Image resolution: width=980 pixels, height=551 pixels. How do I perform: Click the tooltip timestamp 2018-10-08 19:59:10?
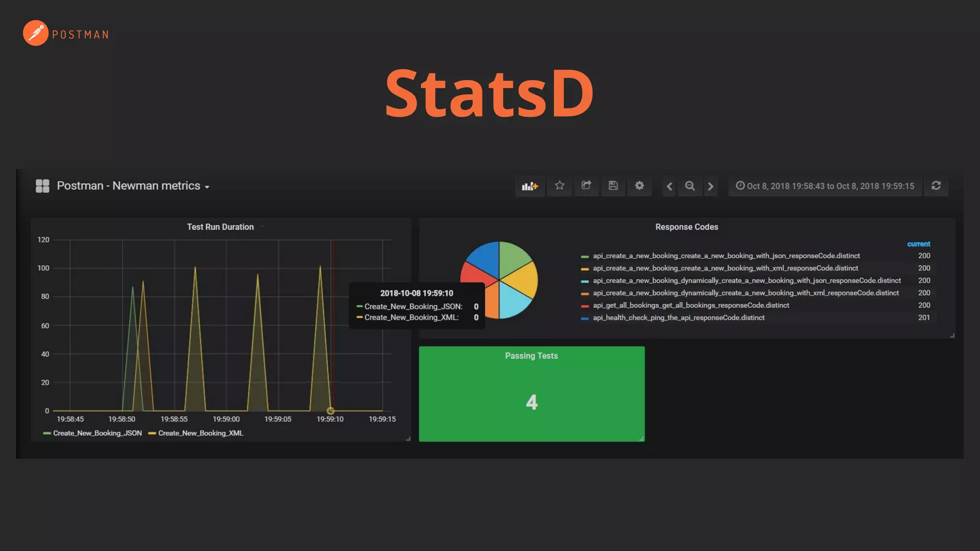pyautogui.click(x=416, y=293)
